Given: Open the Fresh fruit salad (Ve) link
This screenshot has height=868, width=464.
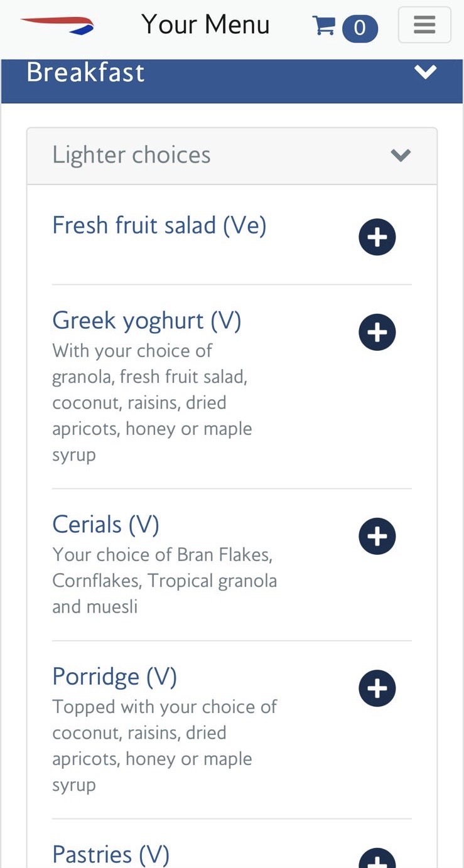Looking at the screenshot, I should 159,225.
